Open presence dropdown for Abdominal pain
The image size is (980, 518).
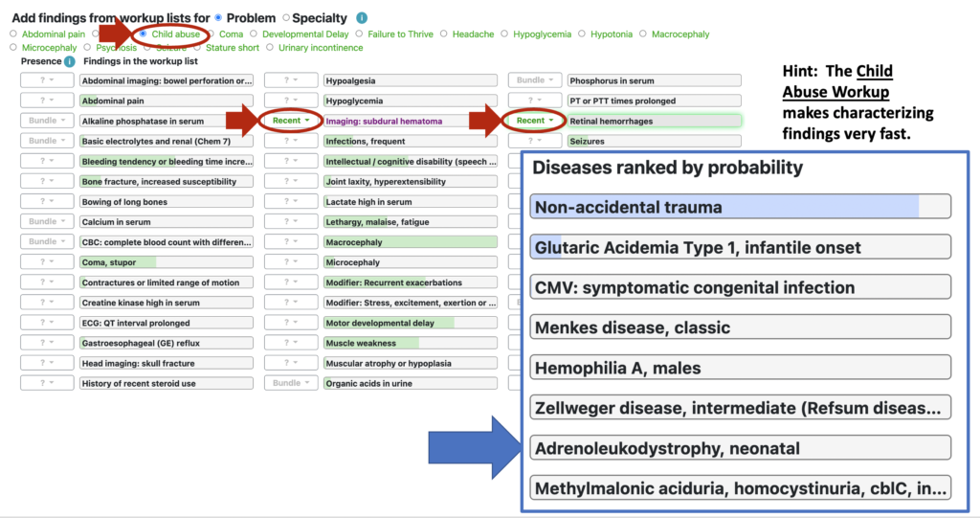click(47, 101)
